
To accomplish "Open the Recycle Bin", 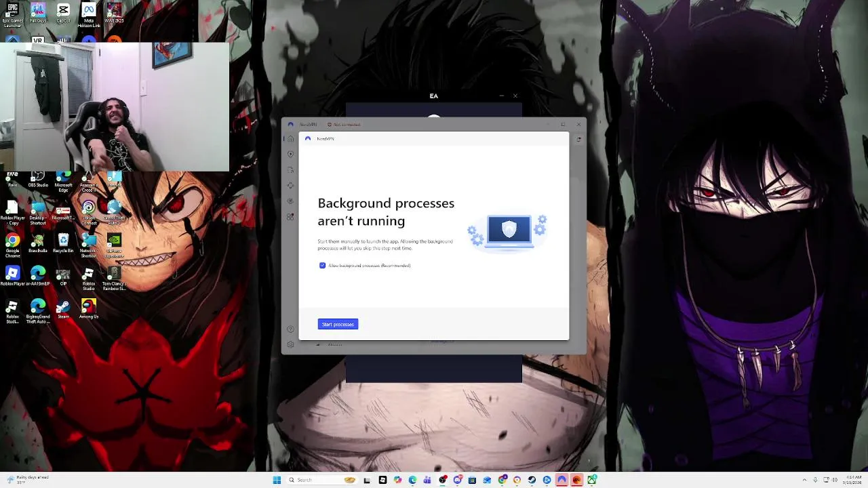I will (x=63, y=244).
